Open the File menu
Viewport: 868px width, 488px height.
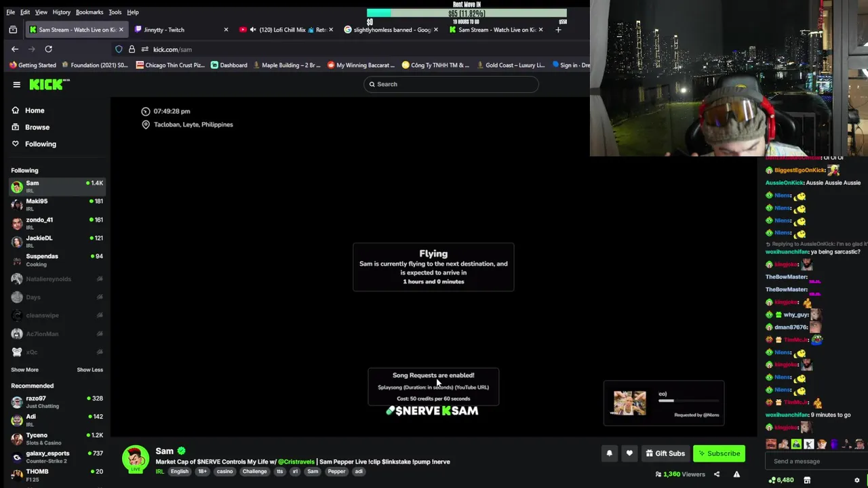pyautogui.click(x=11, y=12)
